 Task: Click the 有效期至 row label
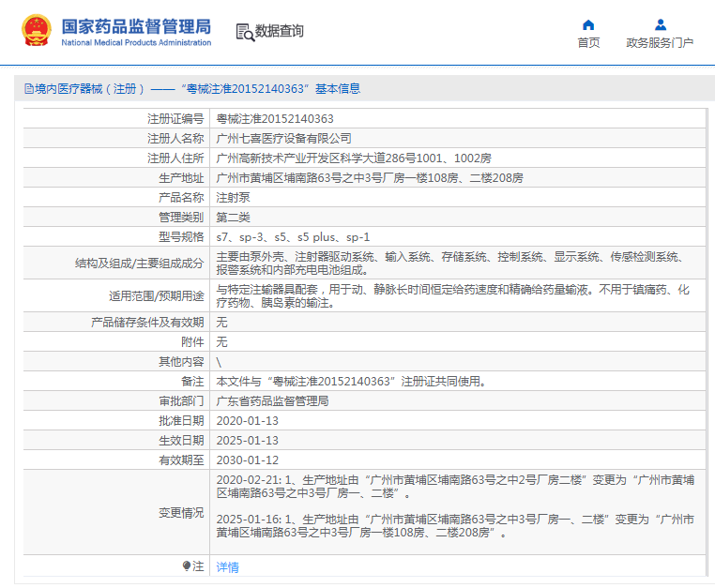(181, 460)
